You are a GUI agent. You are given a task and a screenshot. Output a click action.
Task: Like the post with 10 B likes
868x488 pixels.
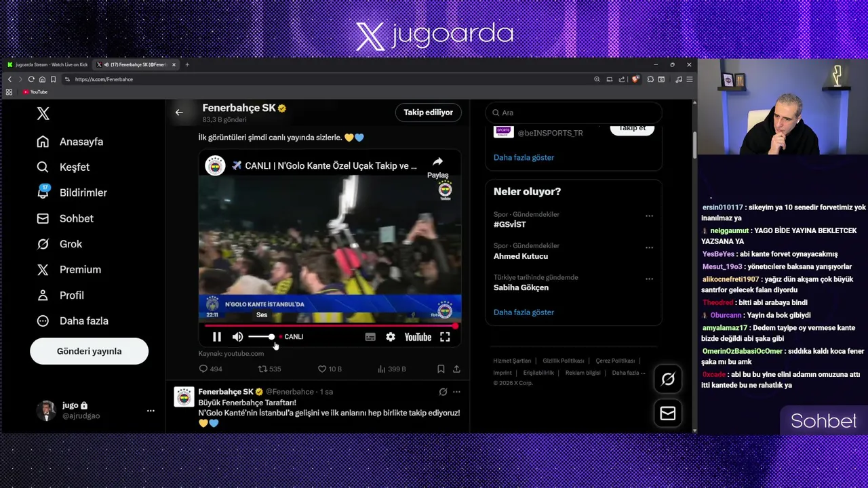330,369
